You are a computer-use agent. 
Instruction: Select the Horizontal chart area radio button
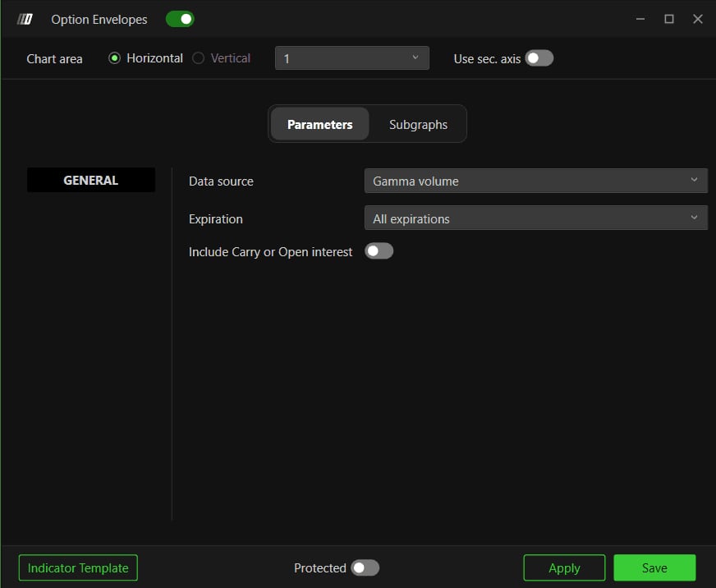point(114,58)
